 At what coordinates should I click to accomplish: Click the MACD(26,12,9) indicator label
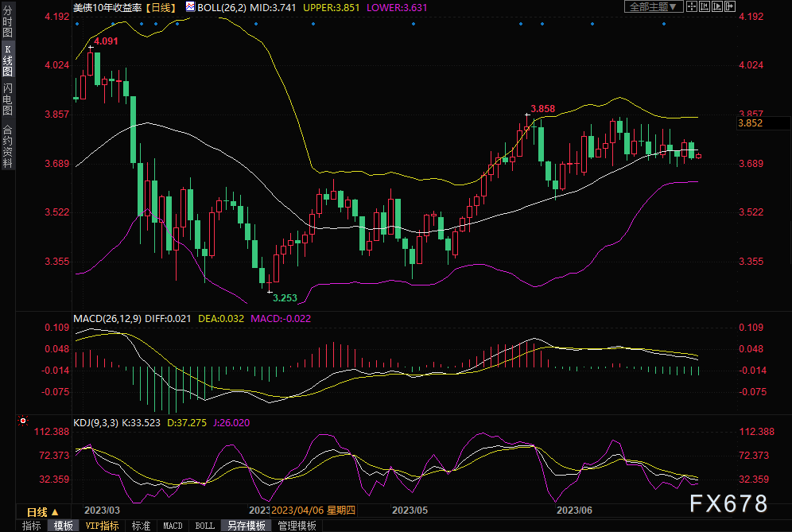pos(107,319)
